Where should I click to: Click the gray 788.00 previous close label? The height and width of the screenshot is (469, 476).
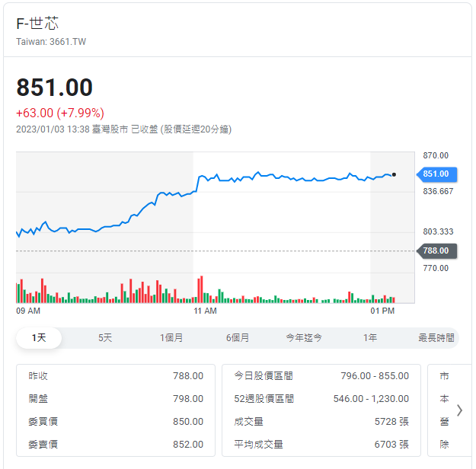coord(436,250)
